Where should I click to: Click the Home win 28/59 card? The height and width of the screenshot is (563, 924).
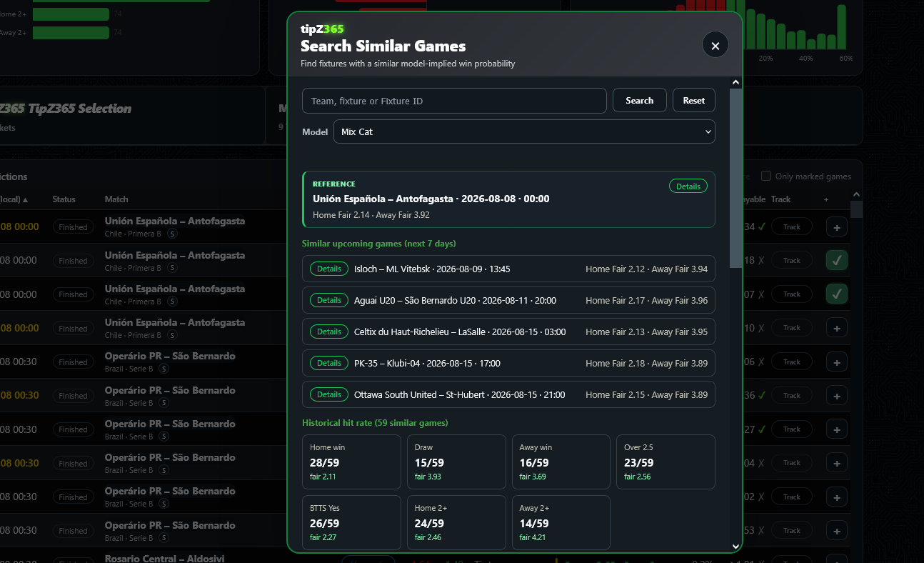tap(351, 462)
